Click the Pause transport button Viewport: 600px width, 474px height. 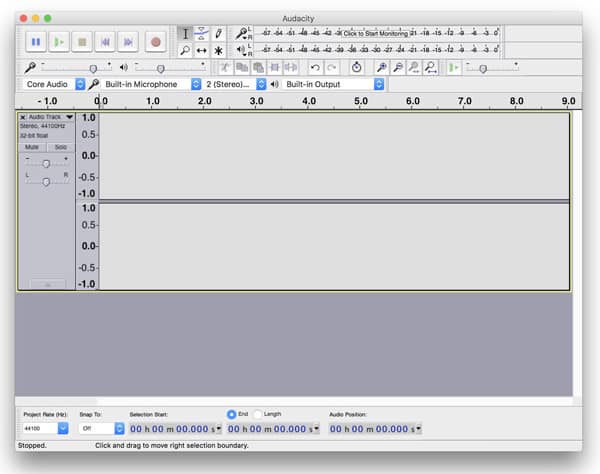[x=36, y=42]
